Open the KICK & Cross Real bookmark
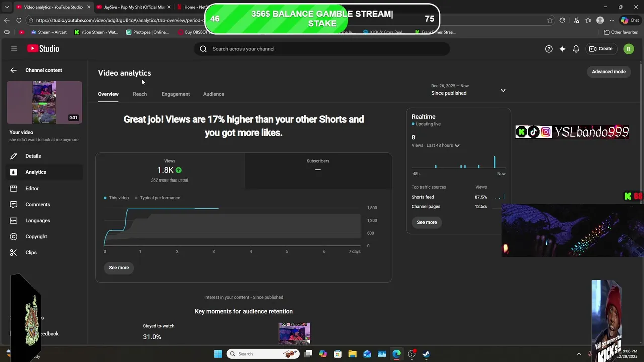 pos(383,32)
